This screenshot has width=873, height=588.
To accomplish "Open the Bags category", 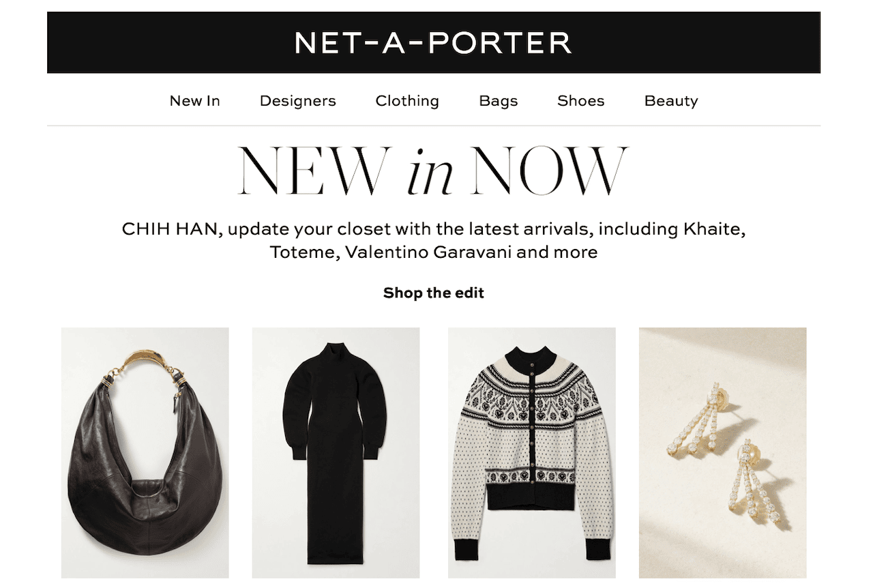I will (499, 101).
